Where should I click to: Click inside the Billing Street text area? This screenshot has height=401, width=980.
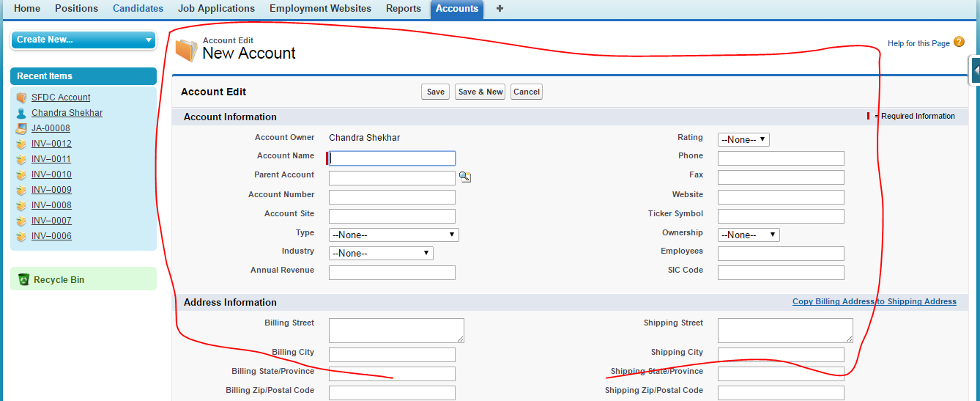click(x=396, y=330)
